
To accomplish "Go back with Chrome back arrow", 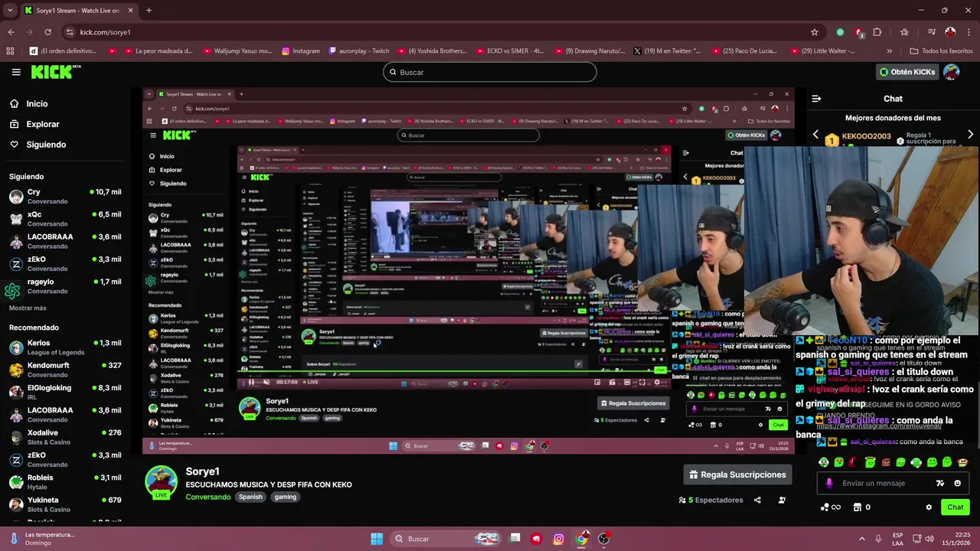I will 11,32.
